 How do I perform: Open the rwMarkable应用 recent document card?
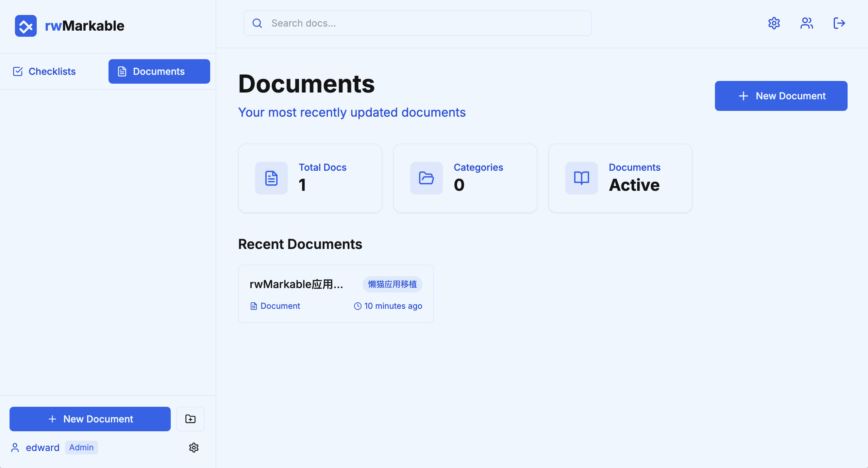336,294
